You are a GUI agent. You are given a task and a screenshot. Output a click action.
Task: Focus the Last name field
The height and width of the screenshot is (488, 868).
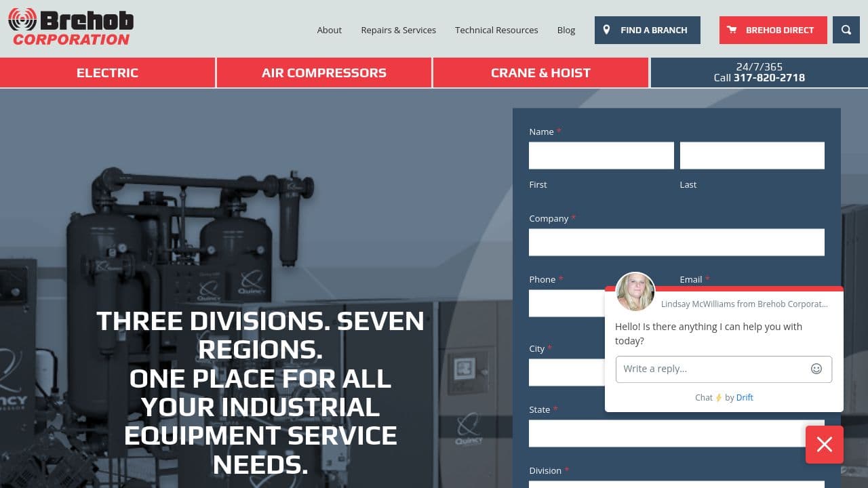pyautogui.click(x=752, y=155)
